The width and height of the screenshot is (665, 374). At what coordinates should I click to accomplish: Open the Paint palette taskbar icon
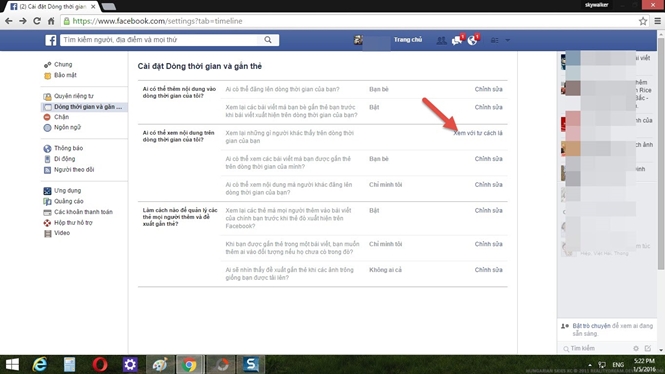point(160,365)
